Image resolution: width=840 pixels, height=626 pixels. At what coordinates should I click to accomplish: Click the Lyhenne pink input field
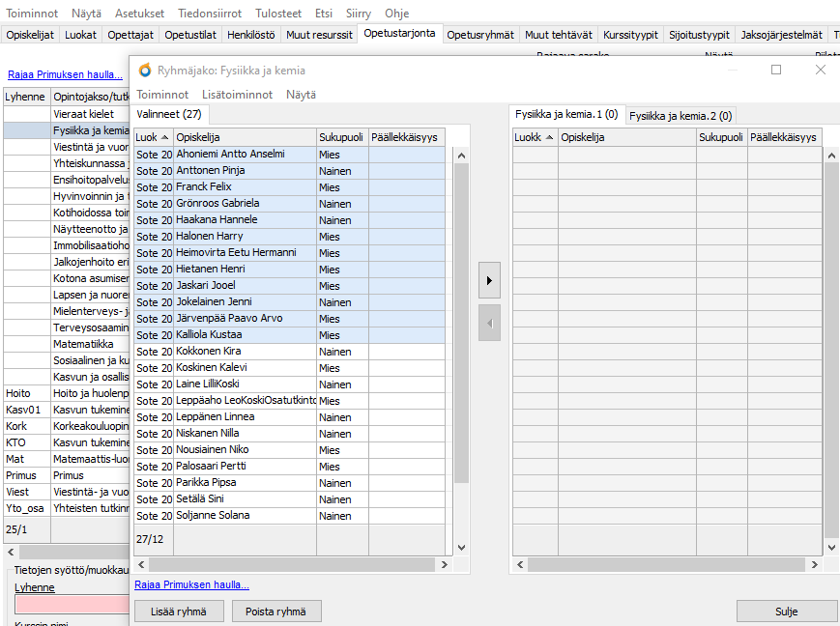pyautogui.click(x=72, y=605)
